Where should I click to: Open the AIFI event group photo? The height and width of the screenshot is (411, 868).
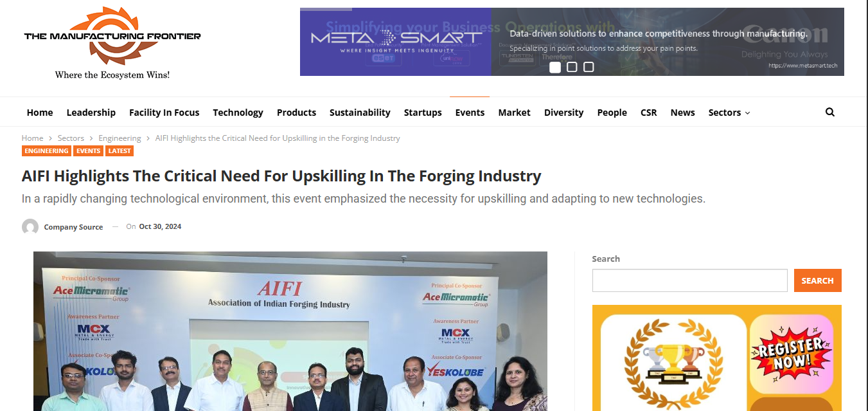coord(290,331)
